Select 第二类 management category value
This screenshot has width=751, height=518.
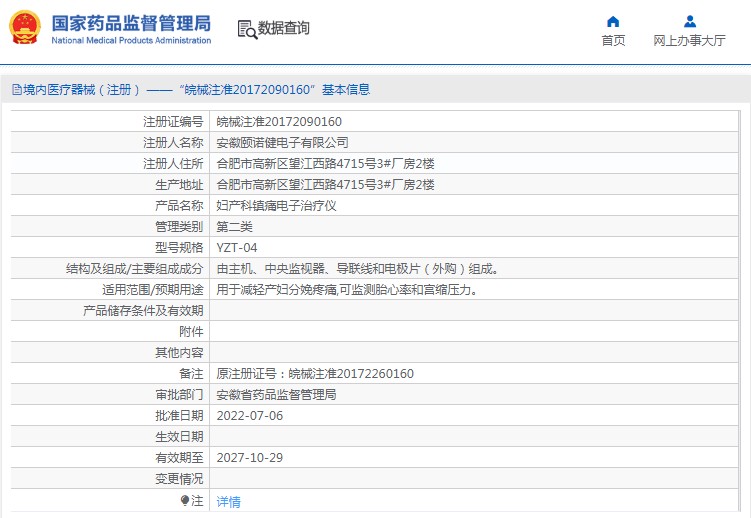click(x=235, y=227)
